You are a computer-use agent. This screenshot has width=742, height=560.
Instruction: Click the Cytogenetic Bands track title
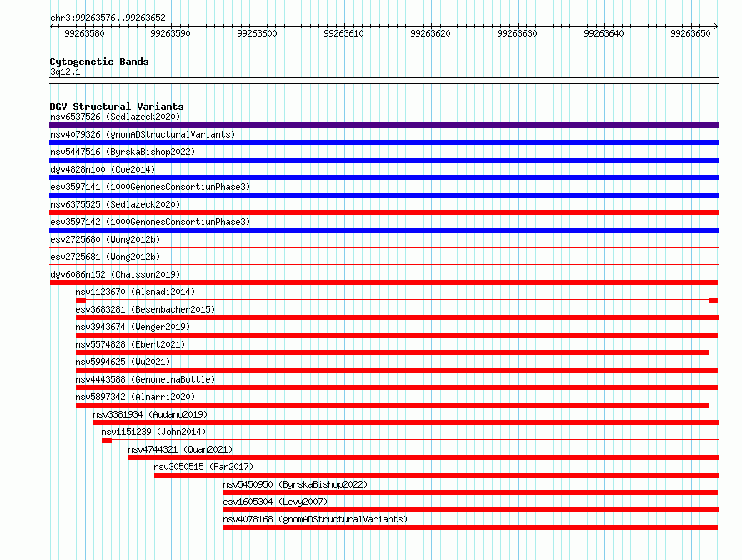coord(99,62)
